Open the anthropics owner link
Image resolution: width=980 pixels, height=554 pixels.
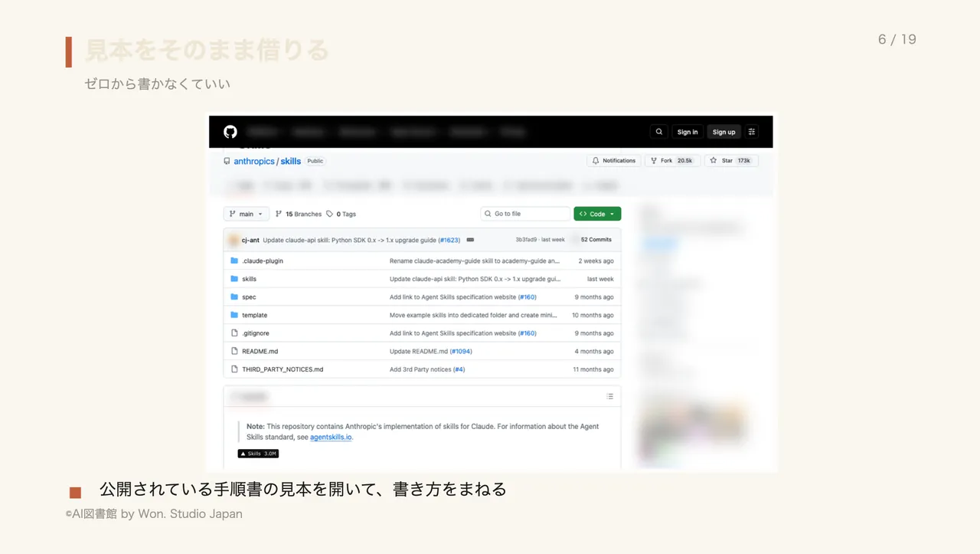point(254,161)
